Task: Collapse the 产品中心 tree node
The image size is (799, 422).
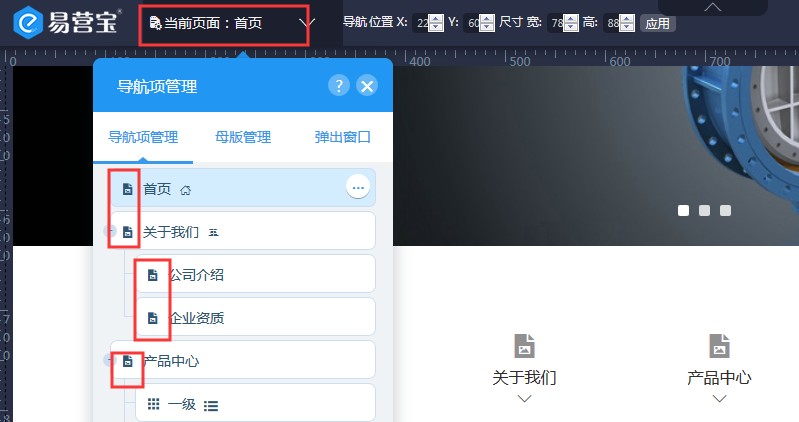Action: point(109,360)
